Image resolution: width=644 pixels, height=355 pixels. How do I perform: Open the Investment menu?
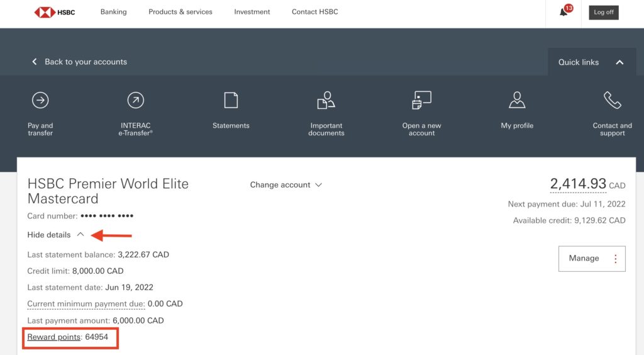tap(252, 12)
